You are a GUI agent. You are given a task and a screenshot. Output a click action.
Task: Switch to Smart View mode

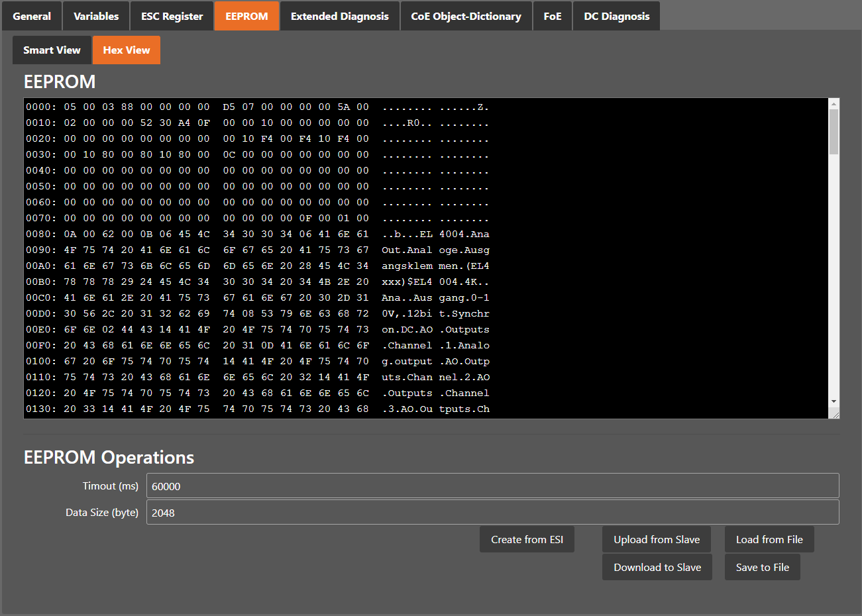(51, 50)
